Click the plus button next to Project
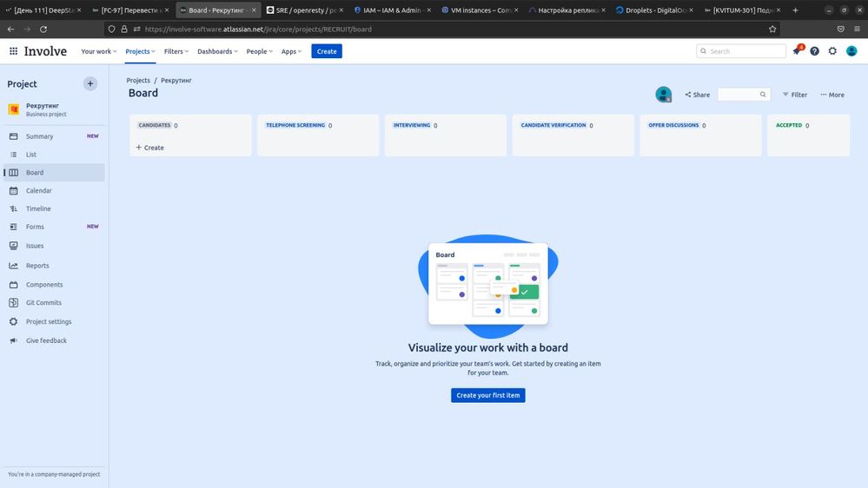Screen dimensions: 868x488 click(90, 83)
